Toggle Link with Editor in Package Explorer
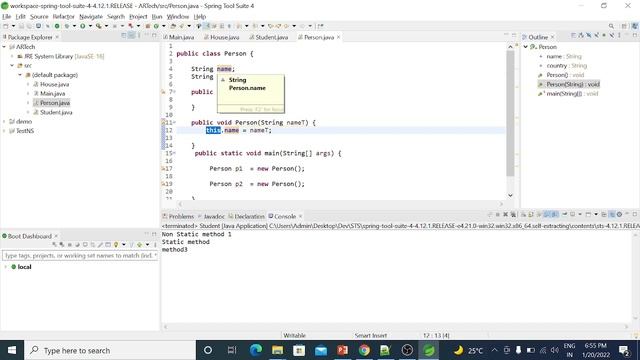Screen dimensions: 640x360 131,36
